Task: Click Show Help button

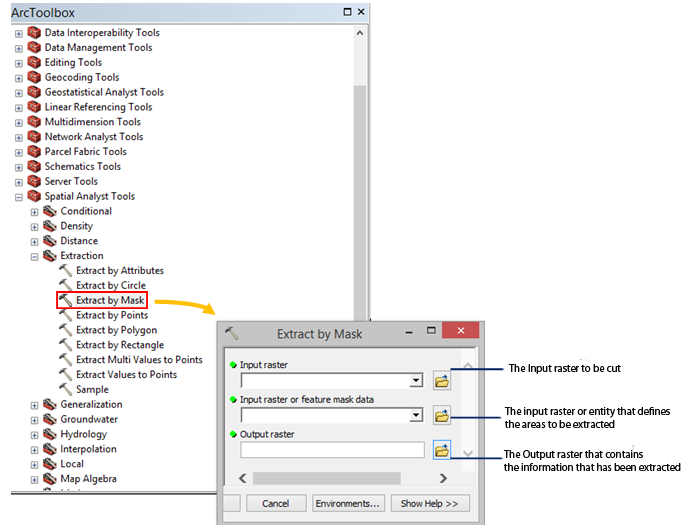Action: coord(430,504)
